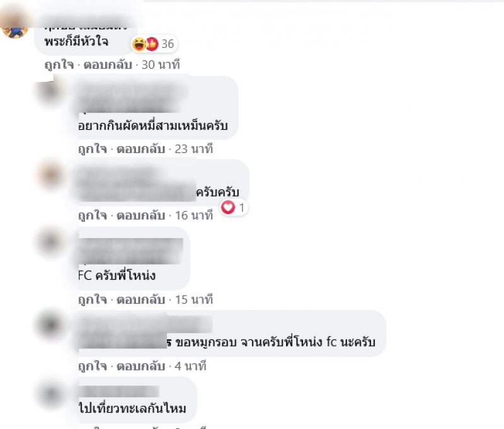504x429 pixels.
Task: Click ตอบกลับ under the 23 นาที comment
Action: (x=140, y=149)
